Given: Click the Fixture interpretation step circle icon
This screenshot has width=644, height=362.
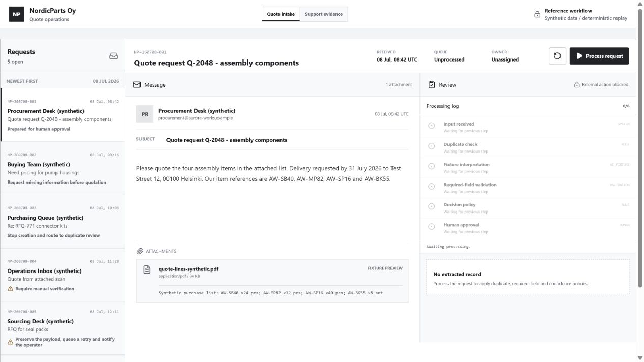Looking at the screenshot, I should (x=432, y=166).
